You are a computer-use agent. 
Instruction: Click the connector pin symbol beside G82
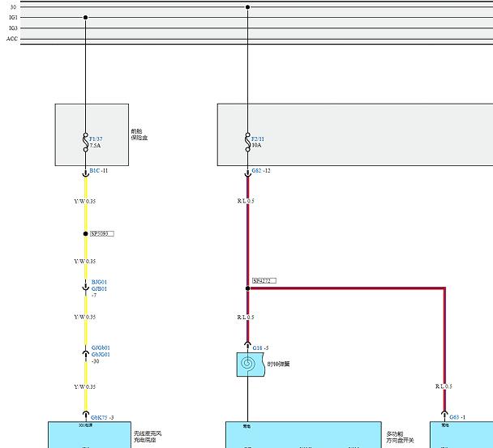click(248, 173)
